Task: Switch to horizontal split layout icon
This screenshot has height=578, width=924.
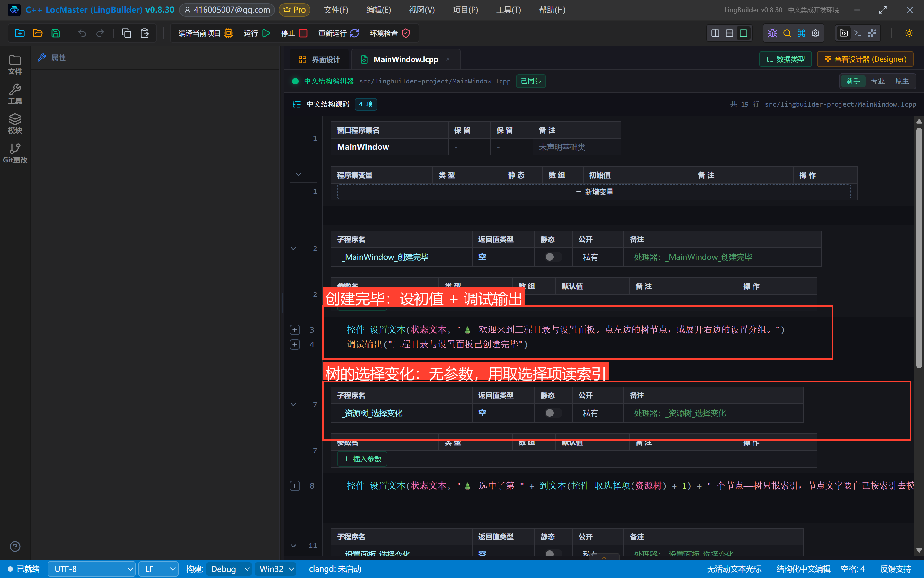Action: (x=729, y=33)
